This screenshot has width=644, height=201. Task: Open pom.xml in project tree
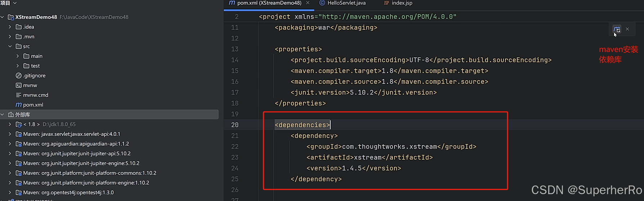tap(33, 105)
